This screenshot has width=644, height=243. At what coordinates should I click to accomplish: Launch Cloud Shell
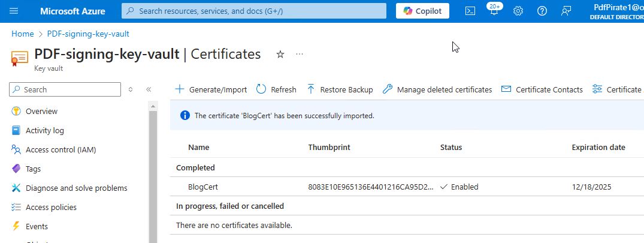(x=470, y=11)
